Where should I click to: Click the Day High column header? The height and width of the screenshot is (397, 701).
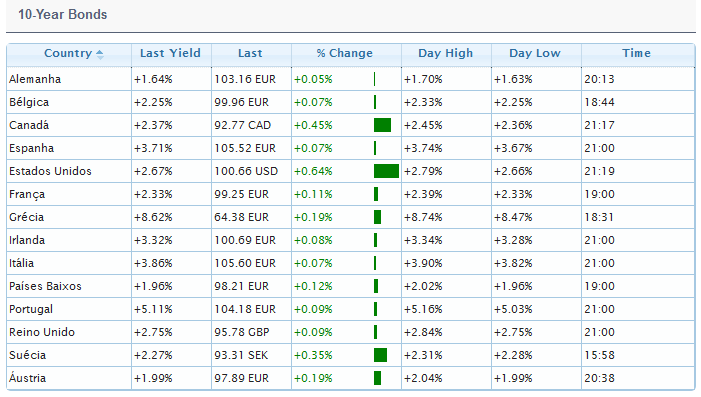point(445,53)
